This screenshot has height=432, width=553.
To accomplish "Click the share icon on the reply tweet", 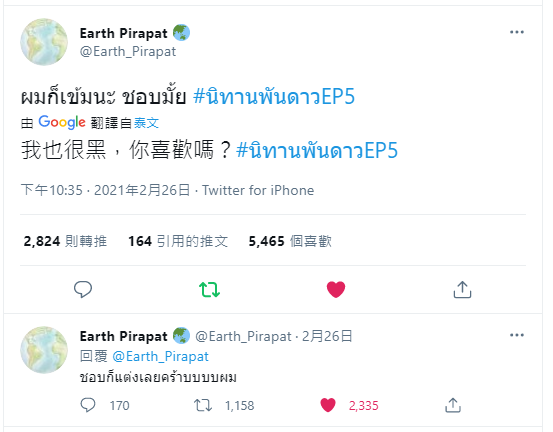I will (x=453, y=405).
